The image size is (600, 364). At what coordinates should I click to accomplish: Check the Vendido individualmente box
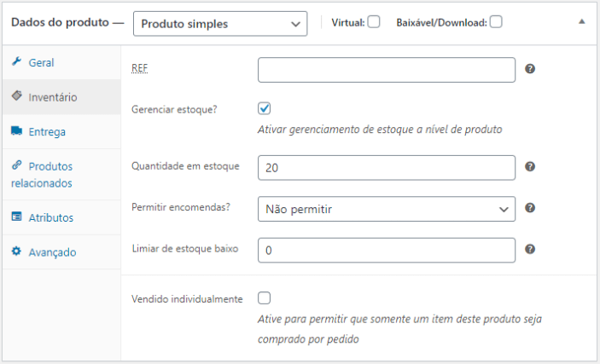coord(265,298)
